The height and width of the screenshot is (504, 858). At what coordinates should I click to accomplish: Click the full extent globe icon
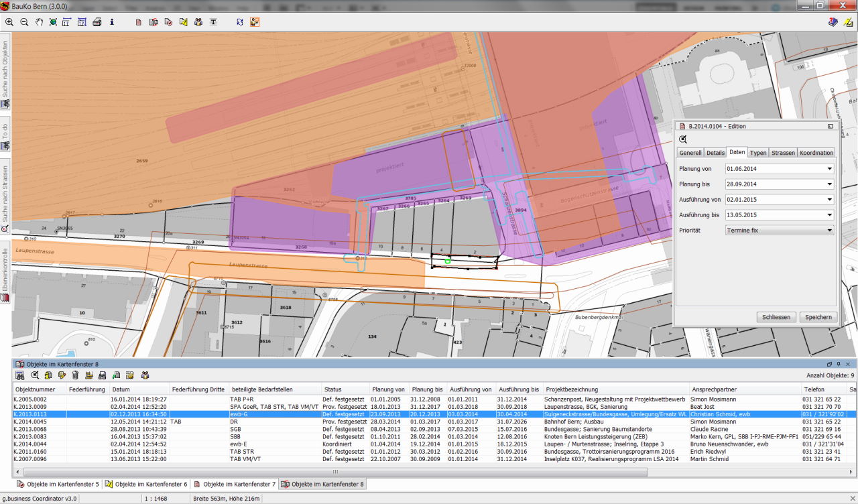coord(53,22)
